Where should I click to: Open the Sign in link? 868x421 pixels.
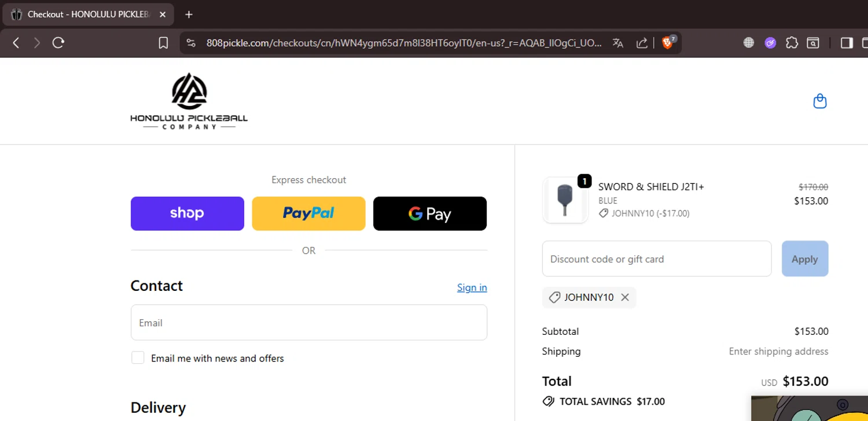point(472,287)
